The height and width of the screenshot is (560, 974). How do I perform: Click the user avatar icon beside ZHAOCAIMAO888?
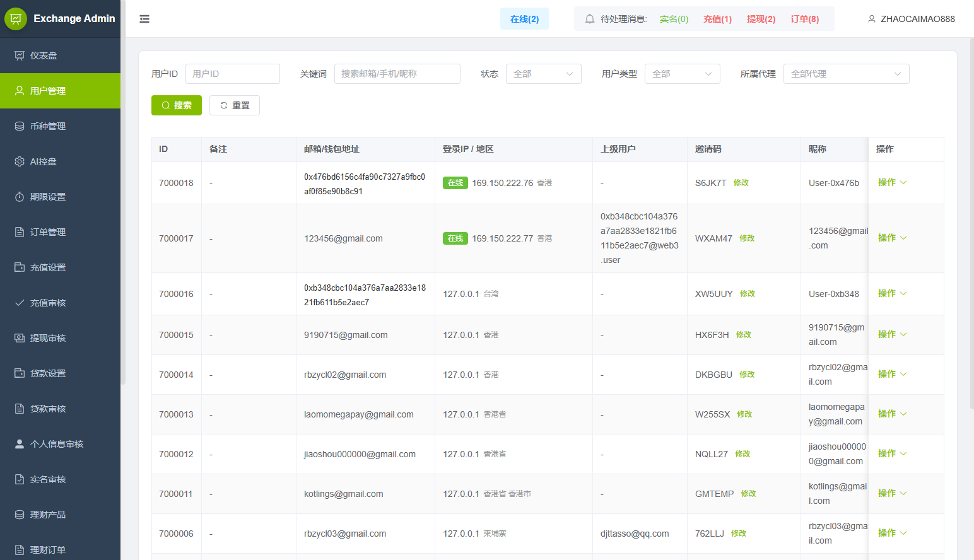pyautogui.click(x=872, y=19)
